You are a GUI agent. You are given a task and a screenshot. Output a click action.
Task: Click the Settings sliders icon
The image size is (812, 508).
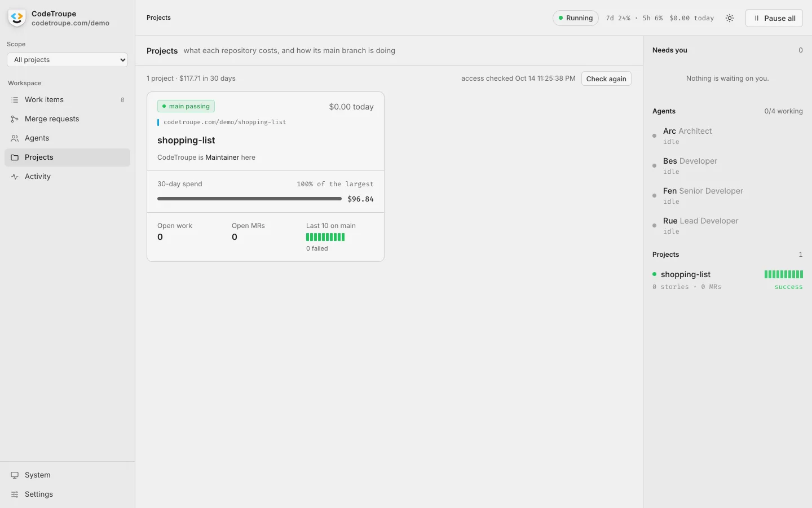coord(15,494)
